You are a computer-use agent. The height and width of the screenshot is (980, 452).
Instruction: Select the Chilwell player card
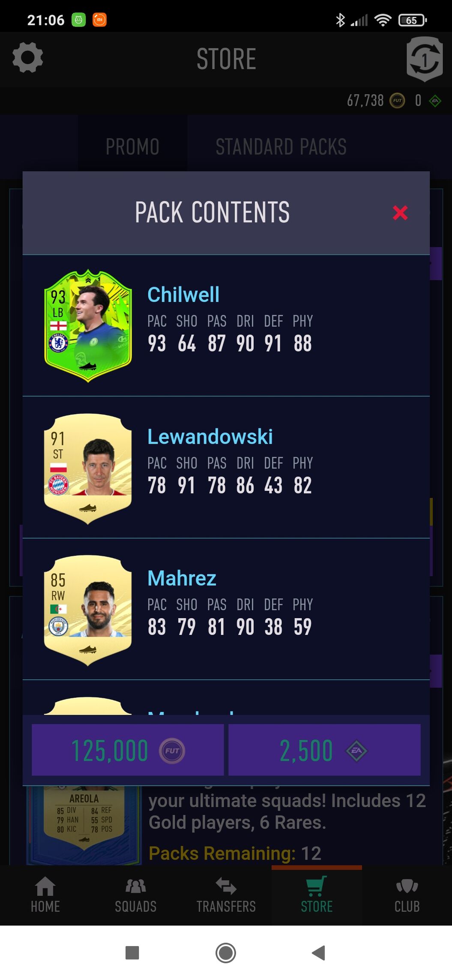coord(88,326)
